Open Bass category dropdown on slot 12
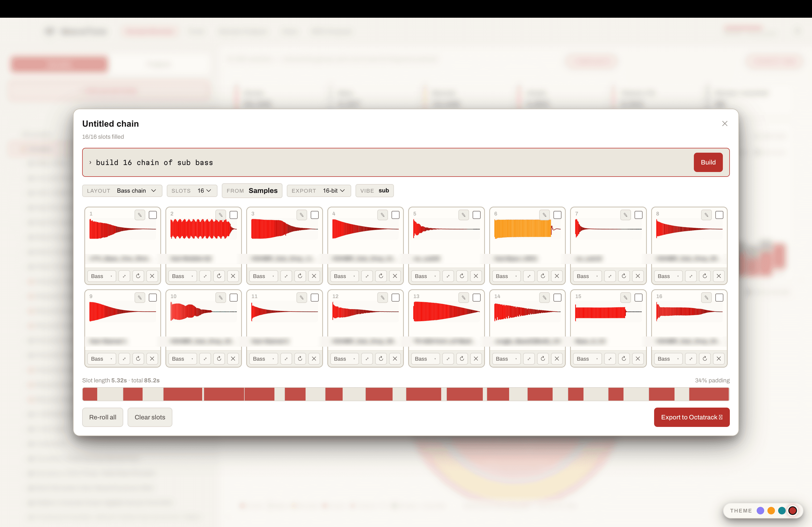Screen dimensions: 812x527 [x=345, y=358]
